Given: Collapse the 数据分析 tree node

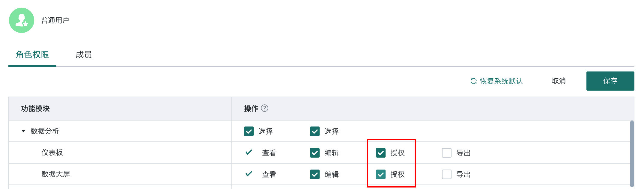Looking at the screenshot, I should pos(23,131).
